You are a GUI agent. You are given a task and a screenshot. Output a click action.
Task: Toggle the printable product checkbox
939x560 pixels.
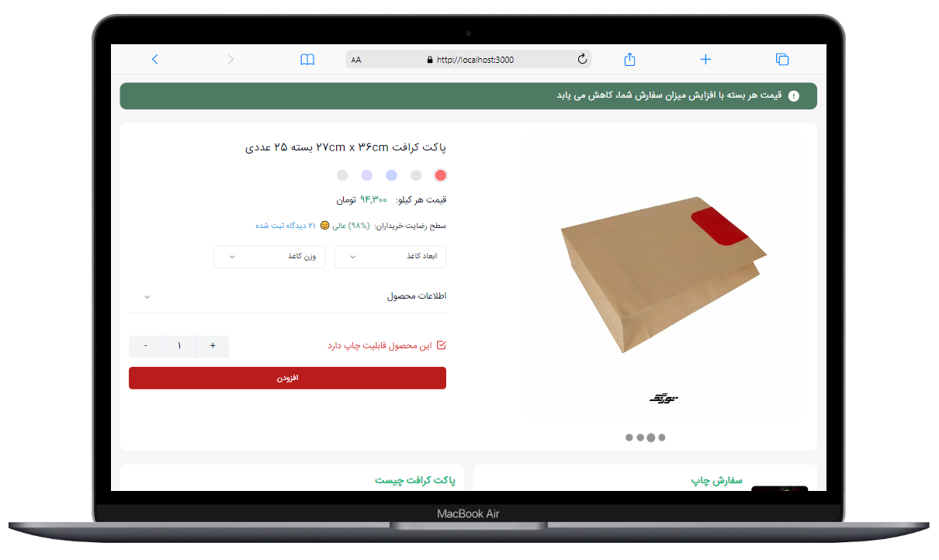[x=442, y=345]
